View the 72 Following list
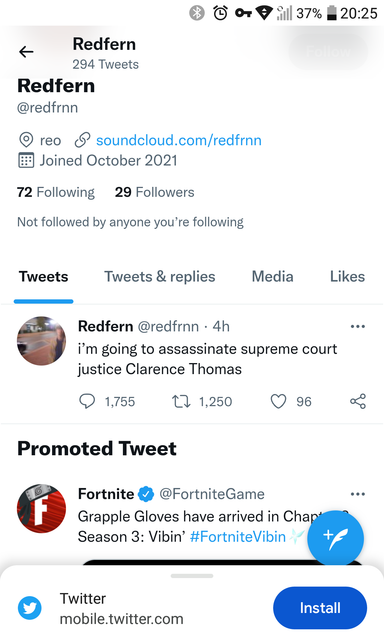This screenshot has width=384, height=640. click(x=55, y=192)
